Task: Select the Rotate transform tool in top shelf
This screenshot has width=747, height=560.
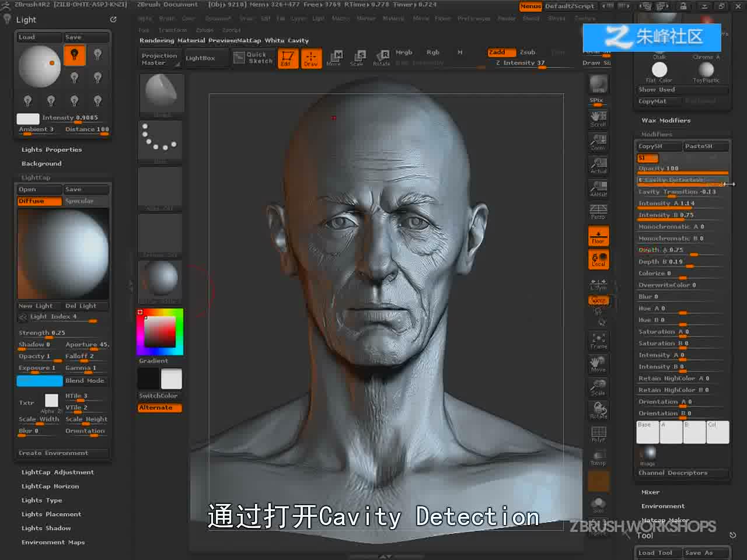Action: tap(382, 58)
